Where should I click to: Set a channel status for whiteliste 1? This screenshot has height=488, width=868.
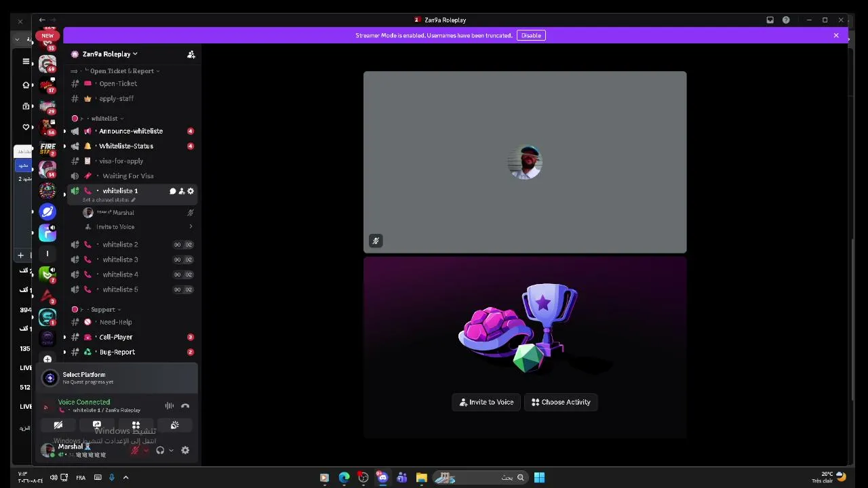[108, 200]
